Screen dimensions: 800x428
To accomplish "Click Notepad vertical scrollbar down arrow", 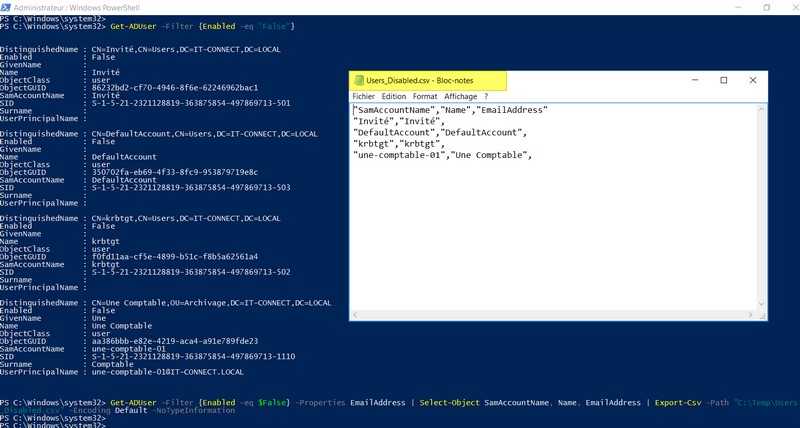I will pos(762,305).
